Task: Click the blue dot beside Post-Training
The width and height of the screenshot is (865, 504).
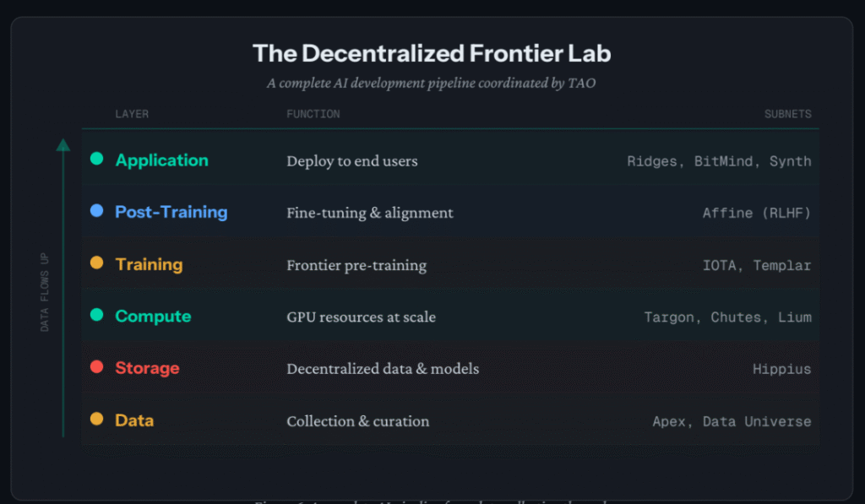Action: click(97, 211)
